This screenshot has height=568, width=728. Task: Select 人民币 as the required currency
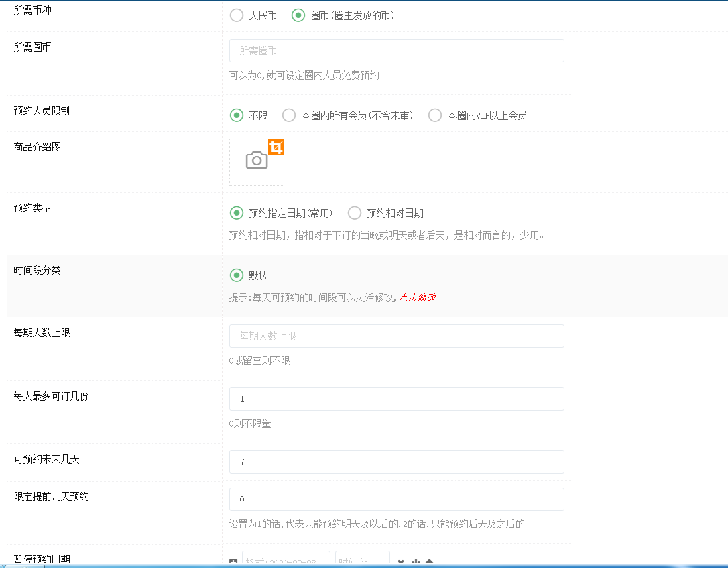(x=237, y=15)
